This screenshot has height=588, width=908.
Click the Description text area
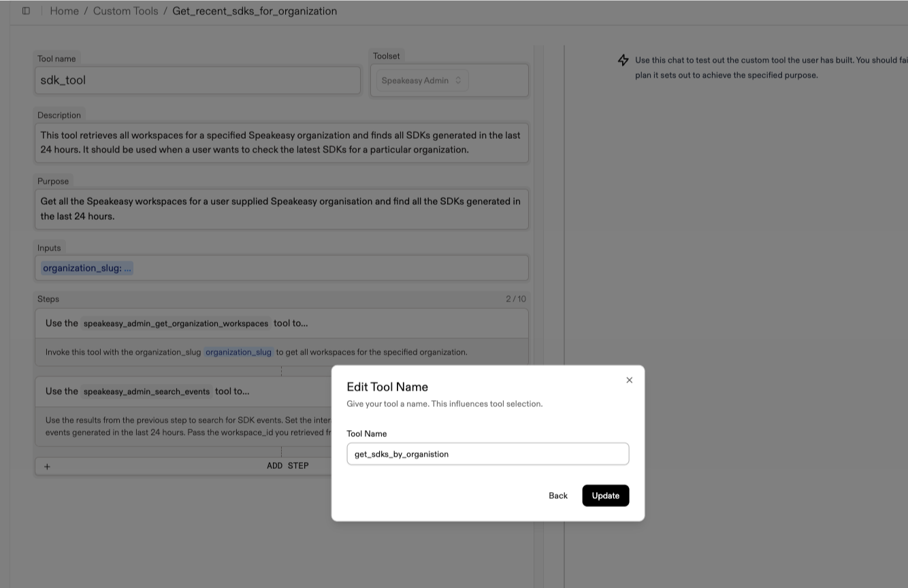pyautogui.click(x=281, y=142)
